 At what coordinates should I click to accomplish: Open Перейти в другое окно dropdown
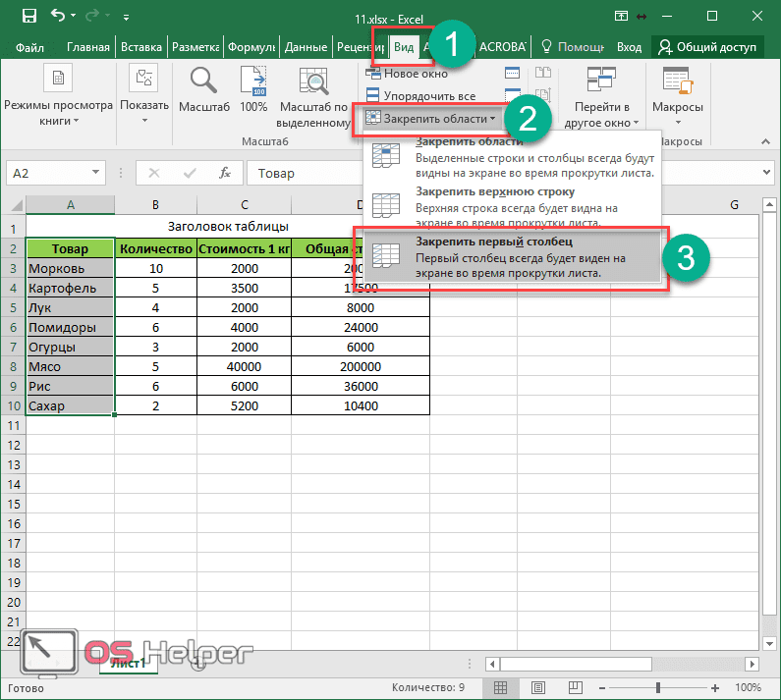[601, 97]
